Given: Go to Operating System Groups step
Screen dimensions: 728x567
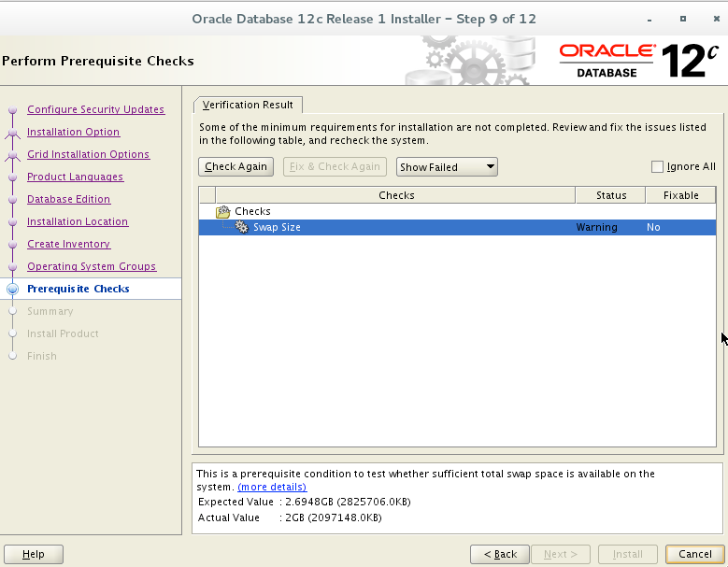Looking at the screenshot, I should pos(92,266).
